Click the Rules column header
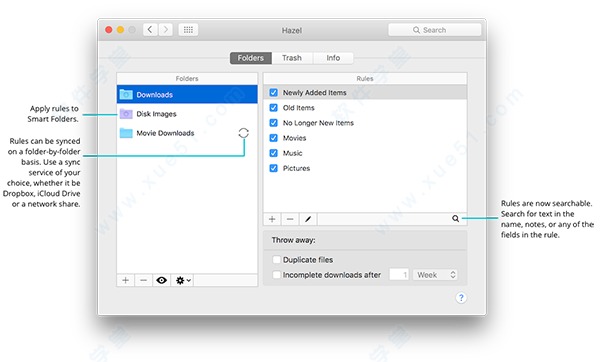 (365, 78)
